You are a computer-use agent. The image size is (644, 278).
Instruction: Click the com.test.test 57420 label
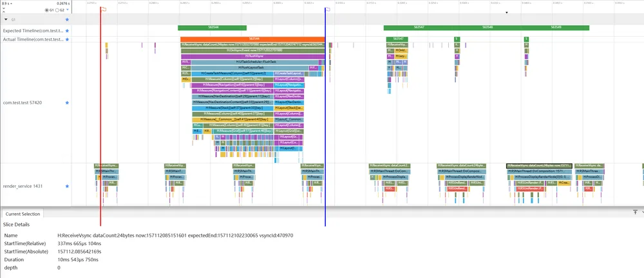point(22,103)
